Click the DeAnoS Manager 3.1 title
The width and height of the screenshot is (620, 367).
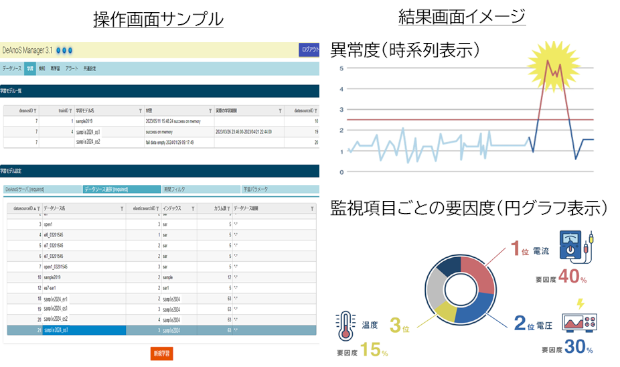27,50
